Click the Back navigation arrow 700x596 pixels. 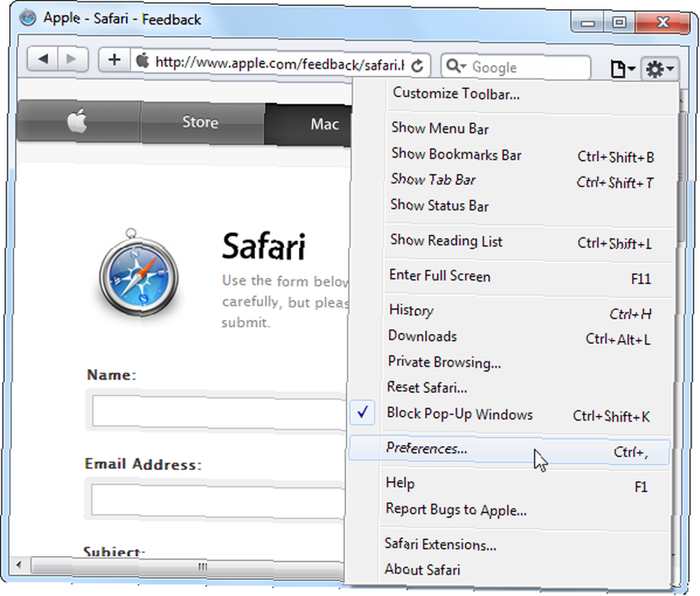[43, 59]
